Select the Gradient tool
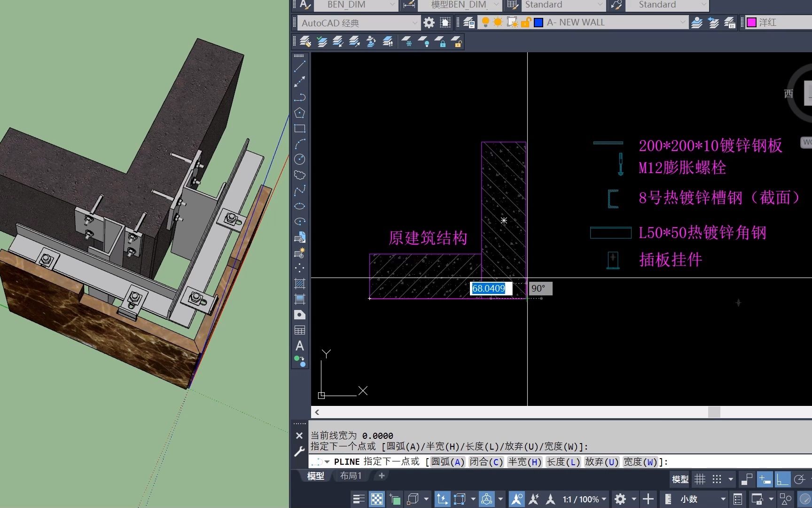812x508 pixels. click(299, 299)
